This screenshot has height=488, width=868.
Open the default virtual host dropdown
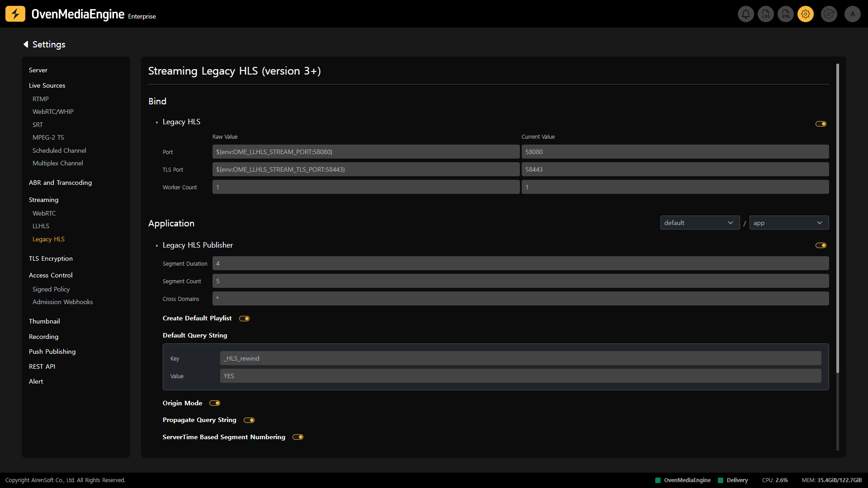click(699, 223)
